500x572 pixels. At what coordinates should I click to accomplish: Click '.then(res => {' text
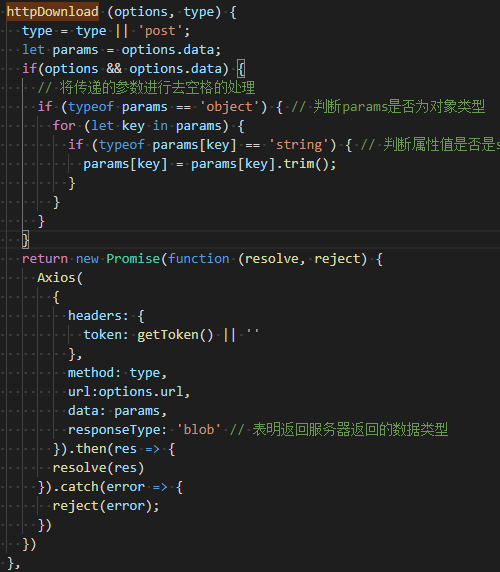[x=121, y=449]
